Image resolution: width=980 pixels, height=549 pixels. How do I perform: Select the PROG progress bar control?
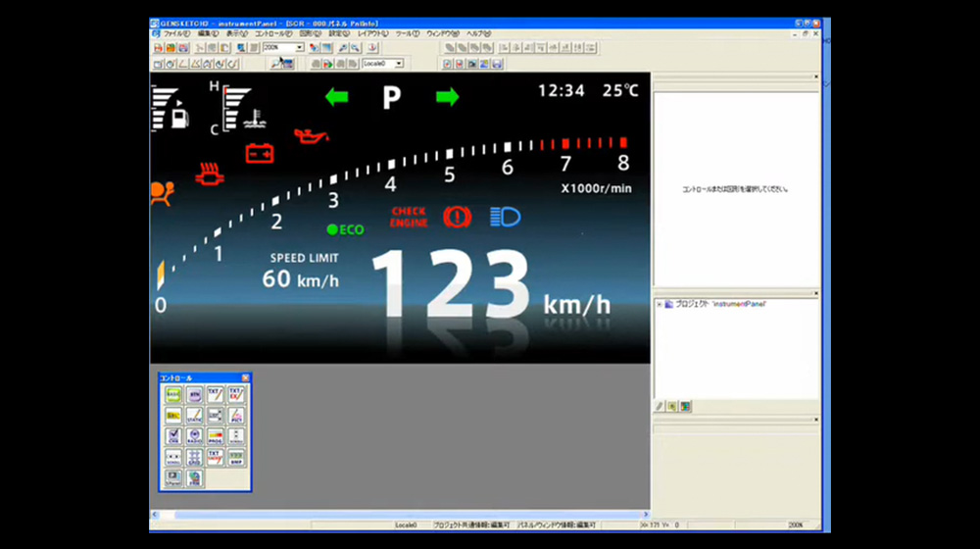pos(215,437)
